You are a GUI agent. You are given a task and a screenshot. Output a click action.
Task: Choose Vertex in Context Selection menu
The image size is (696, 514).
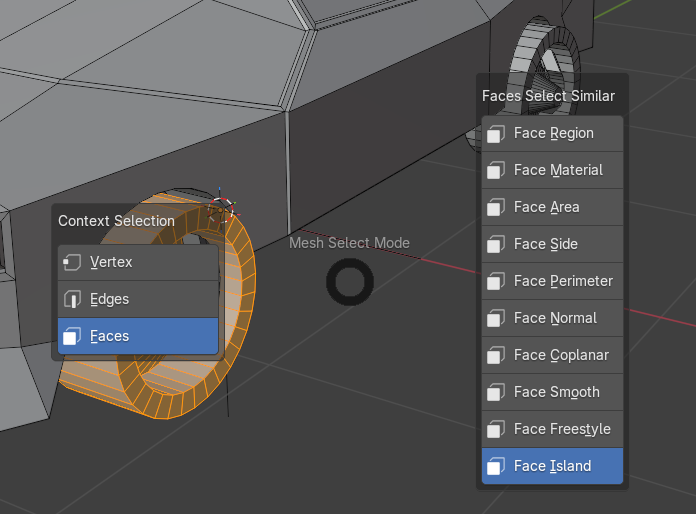[x=138, y=262]
